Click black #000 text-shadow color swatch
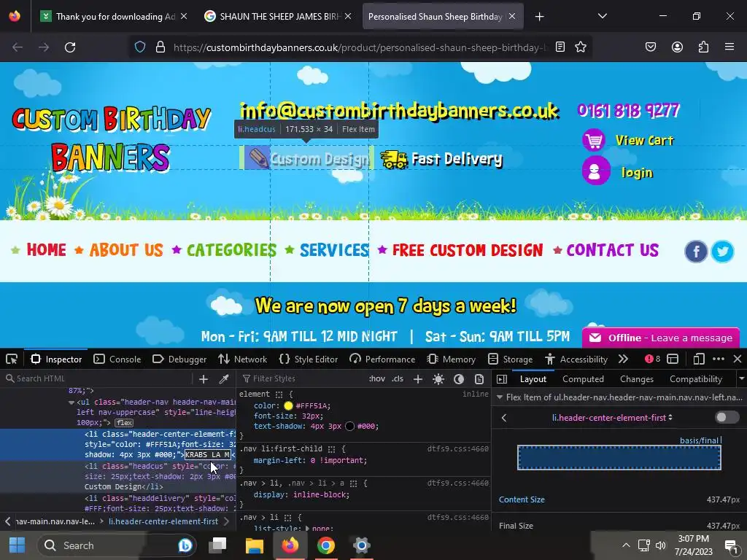 point(349,426)
